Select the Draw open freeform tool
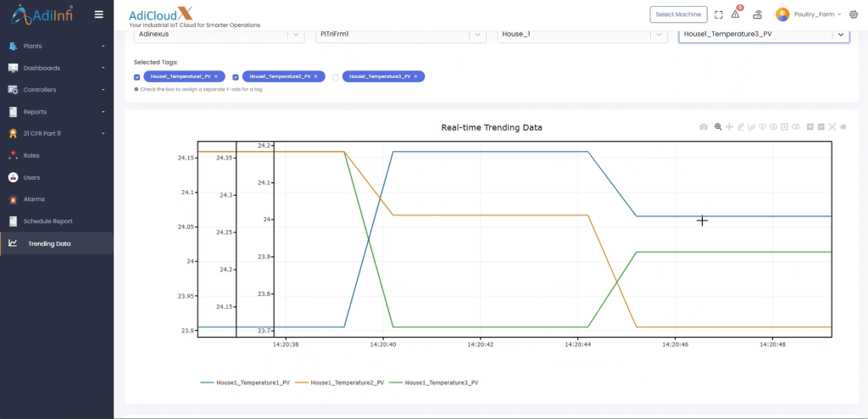Viewport: 868px width, 419px height. pyautogui.click(x=752, y=127)
